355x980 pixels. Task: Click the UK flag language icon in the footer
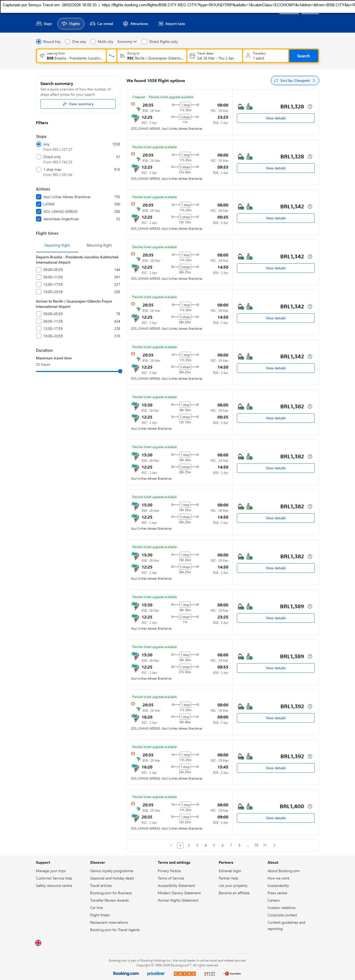(x=38, y=942)
